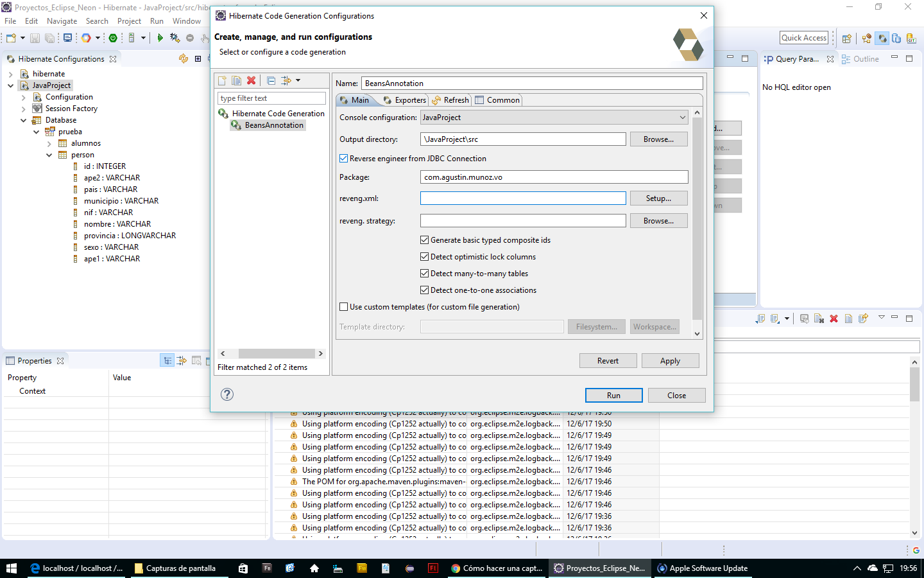Collapse all configurations in dialog tree
Screen dimensions: 924x578
271,80
